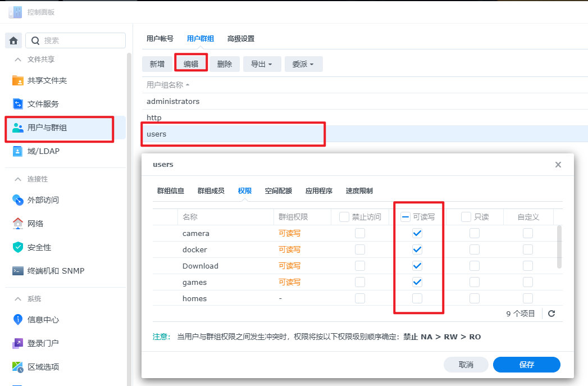The image size is (588, 386).
Task: Uncheck 可读写 checkbox for camera folder
Action: (417, 233)
